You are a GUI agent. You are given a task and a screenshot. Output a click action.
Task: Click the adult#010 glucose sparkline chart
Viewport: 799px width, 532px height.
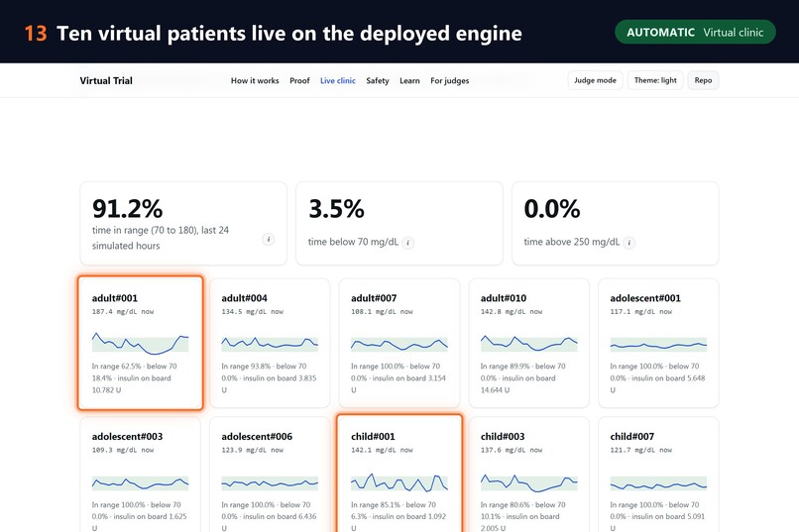[529, 344]
